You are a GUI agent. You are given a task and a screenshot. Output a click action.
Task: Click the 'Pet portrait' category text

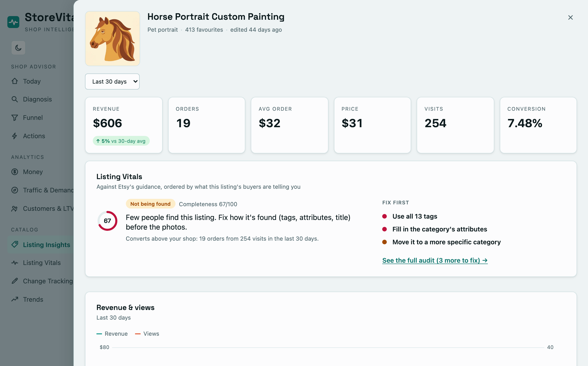coord(163,30)
